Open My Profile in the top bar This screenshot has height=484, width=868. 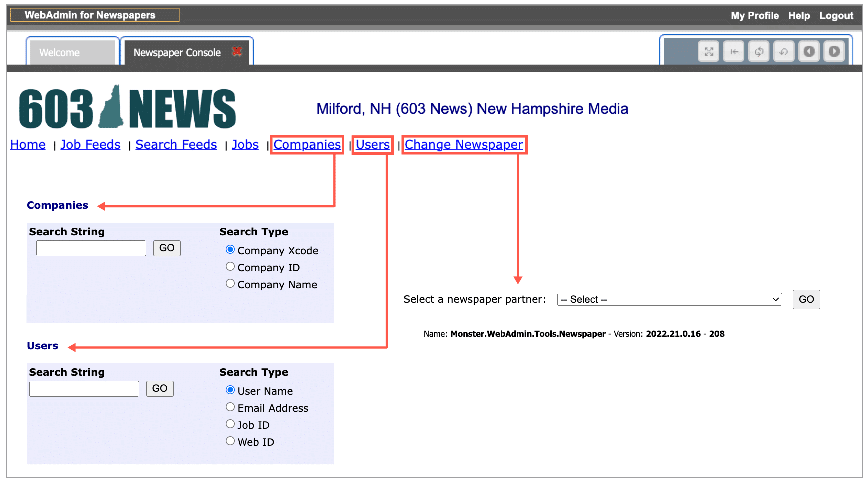754,16
